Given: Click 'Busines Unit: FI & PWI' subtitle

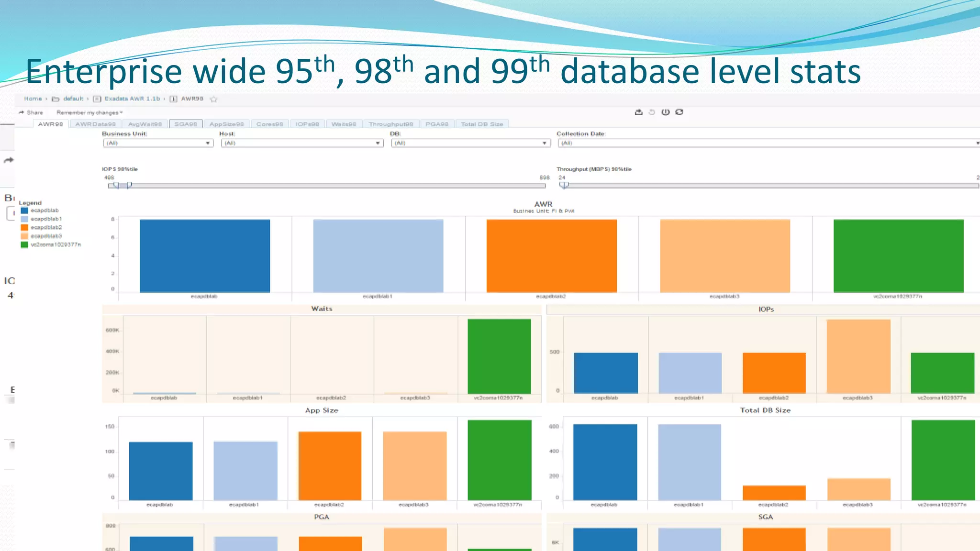Looking at the screenshot, I should [x=544, y=211].
